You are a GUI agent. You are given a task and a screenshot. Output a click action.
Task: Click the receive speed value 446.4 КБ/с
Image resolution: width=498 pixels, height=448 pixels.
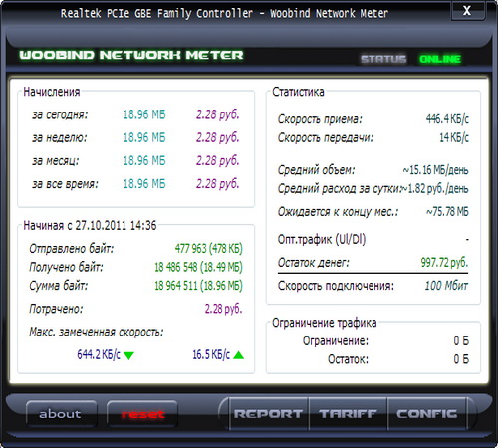click(447, 118)
